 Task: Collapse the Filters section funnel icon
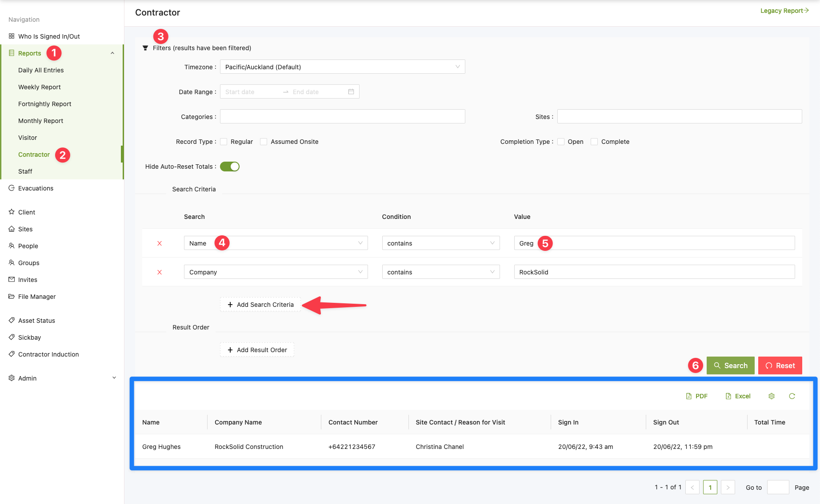pos(145,48)
